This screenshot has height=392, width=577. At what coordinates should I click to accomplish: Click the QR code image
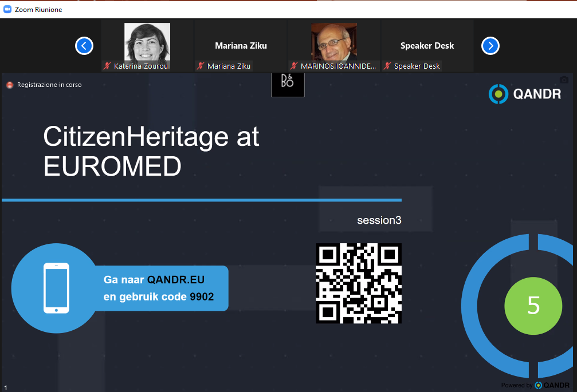[x=359, y=283]
